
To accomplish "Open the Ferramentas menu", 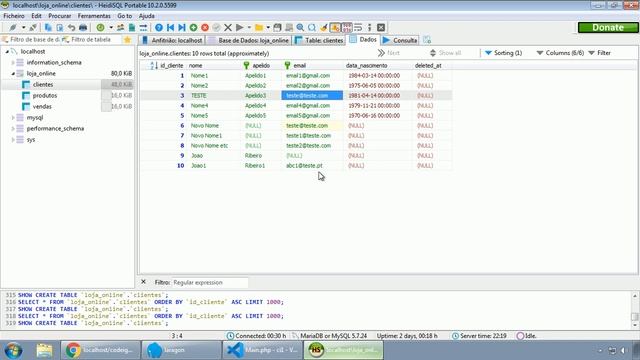I will click(x=94, y=16).
